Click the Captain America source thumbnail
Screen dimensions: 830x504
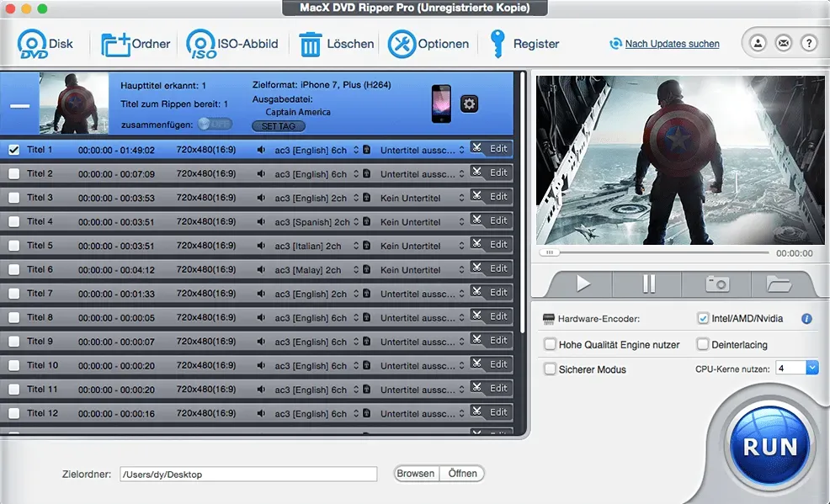(73, 103)
